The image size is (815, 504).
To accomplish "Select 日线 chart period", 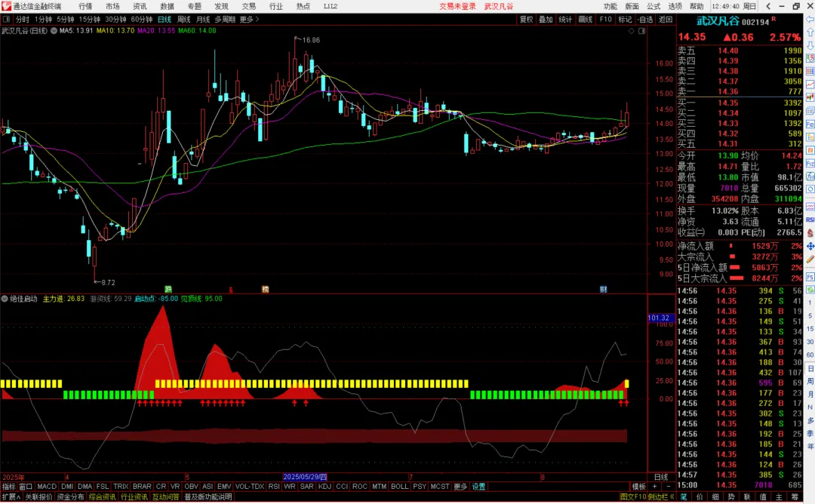I will [165, 19].
